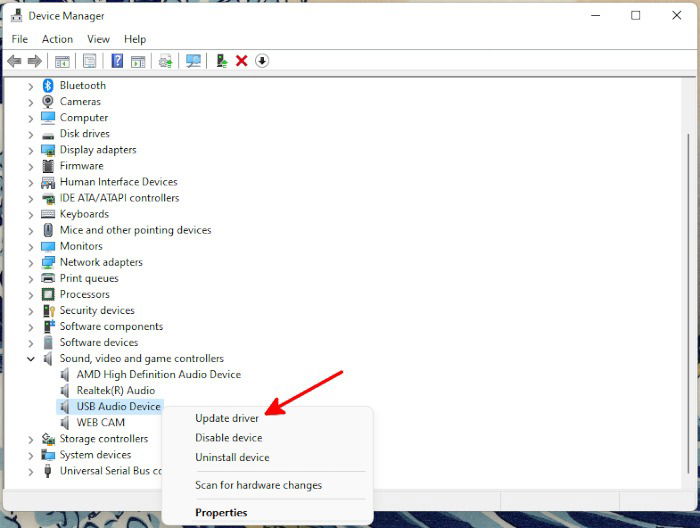The height and width of the screenshot is (528, 700).
Task: Minimize the Device Manager window
Action: [x=595, y=16]
